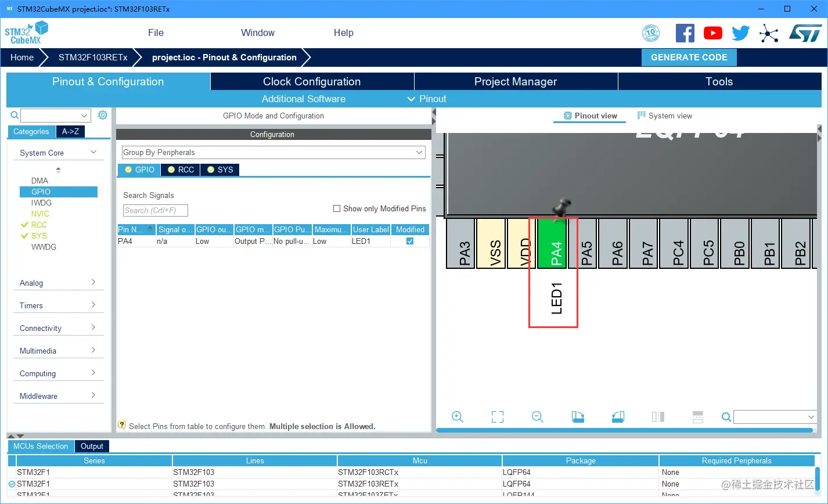Open the Window menu
Viewport: 828px width, 504px height.
click(x=258, y=33)
